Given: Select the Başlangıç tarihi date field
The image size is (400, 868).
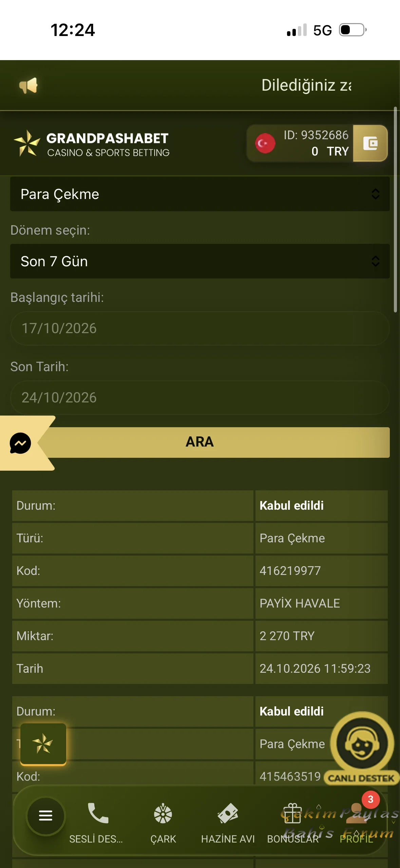Looking at the screenshot, I should (200, 328).
